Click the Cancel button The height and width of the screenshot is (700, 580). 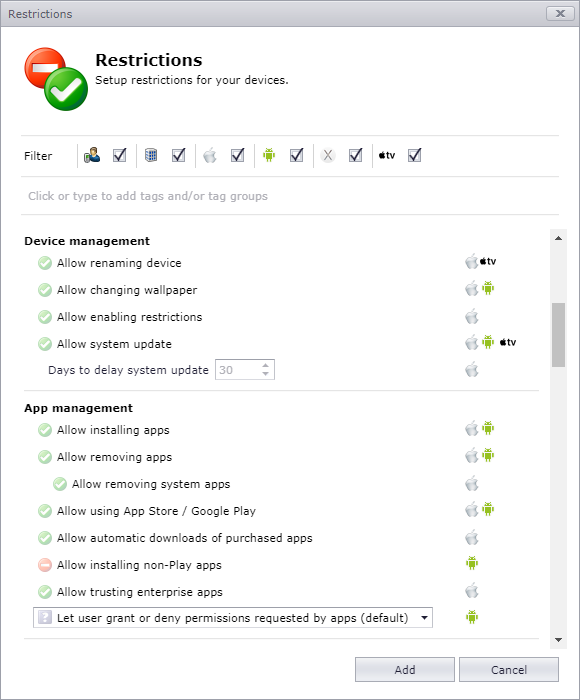[x=509, y=670]
